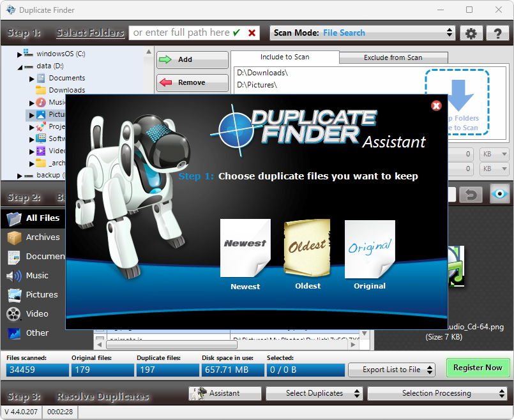
Task: Maximize the Duplicate Finder window
Action: [x=469, y=10]
